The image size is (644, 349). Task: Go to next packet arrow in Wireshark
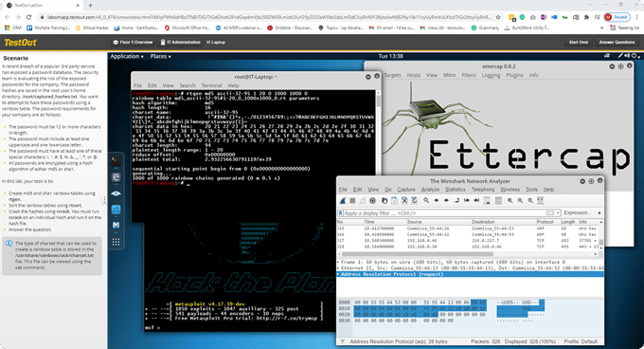[446, 201]
